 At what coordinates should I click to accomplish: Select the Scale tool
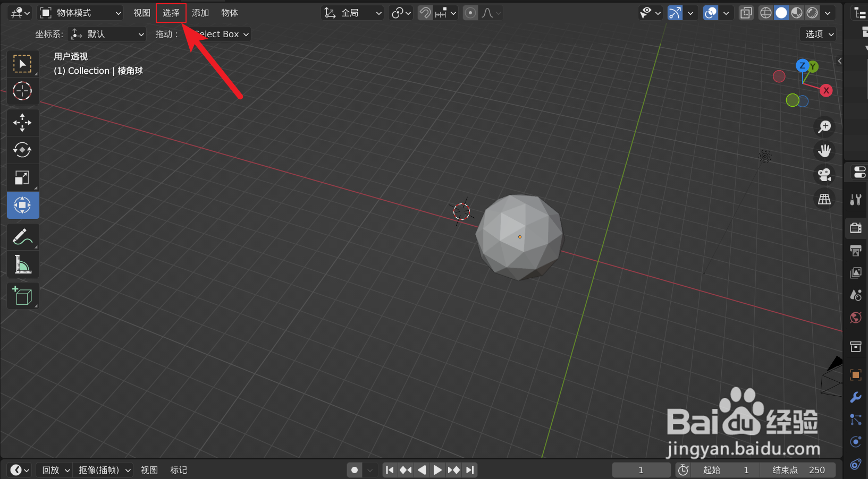[x=22, y=177]
